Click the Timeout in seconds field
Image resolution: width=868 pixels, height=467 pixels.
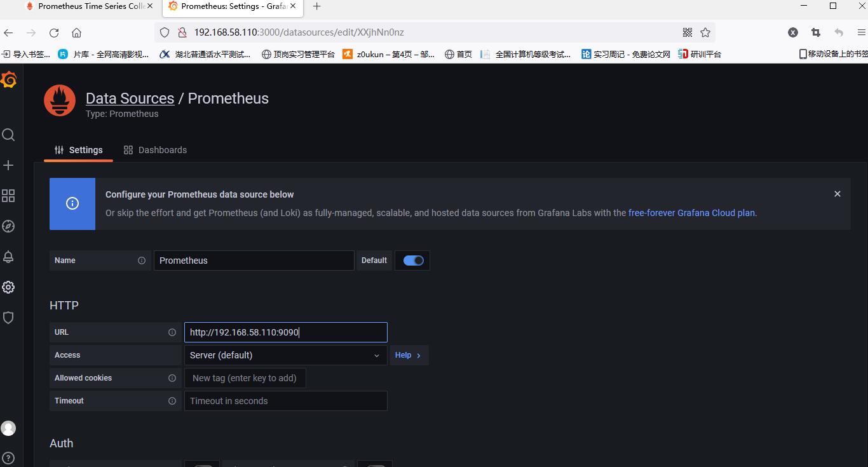pos(285,401)
